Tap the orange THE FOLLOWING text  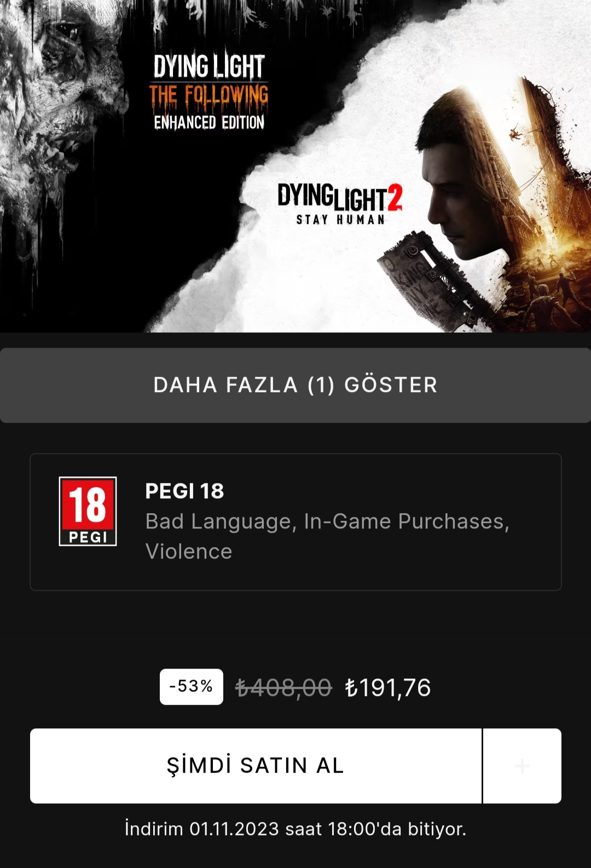pos(209,95)
